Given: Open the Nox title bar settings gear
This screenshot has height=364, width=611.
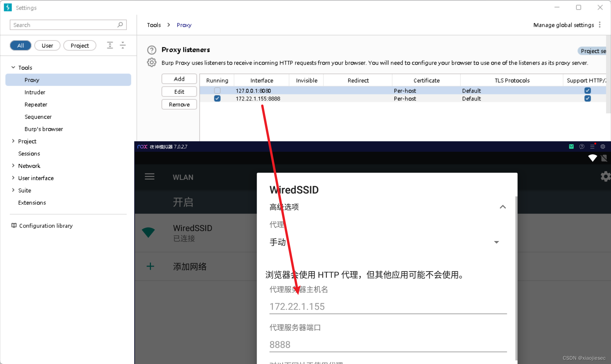Looking at the screenshot, I should coord(603,147).
